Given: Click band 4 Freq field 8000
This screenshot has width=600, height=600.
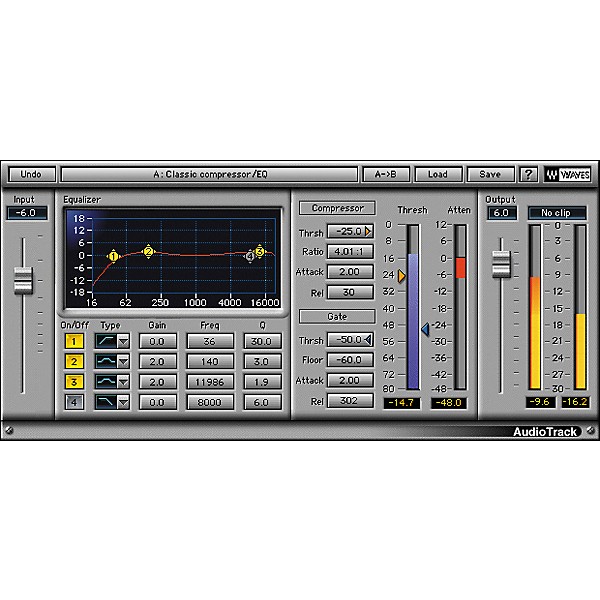Looking at the screenshot, I should (210, 402).
